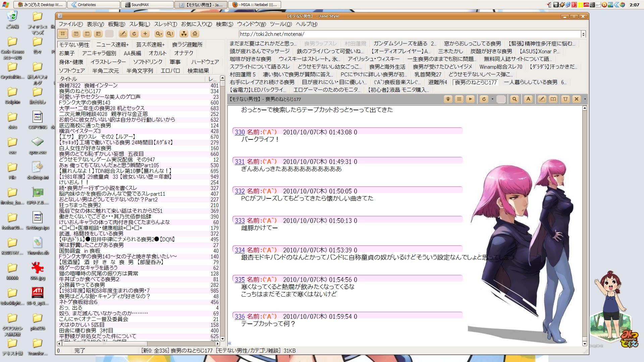This screenshot has height=362, width=644.
Task: Click the thread reload icon in thread toolbar
Action: [484, 99]
